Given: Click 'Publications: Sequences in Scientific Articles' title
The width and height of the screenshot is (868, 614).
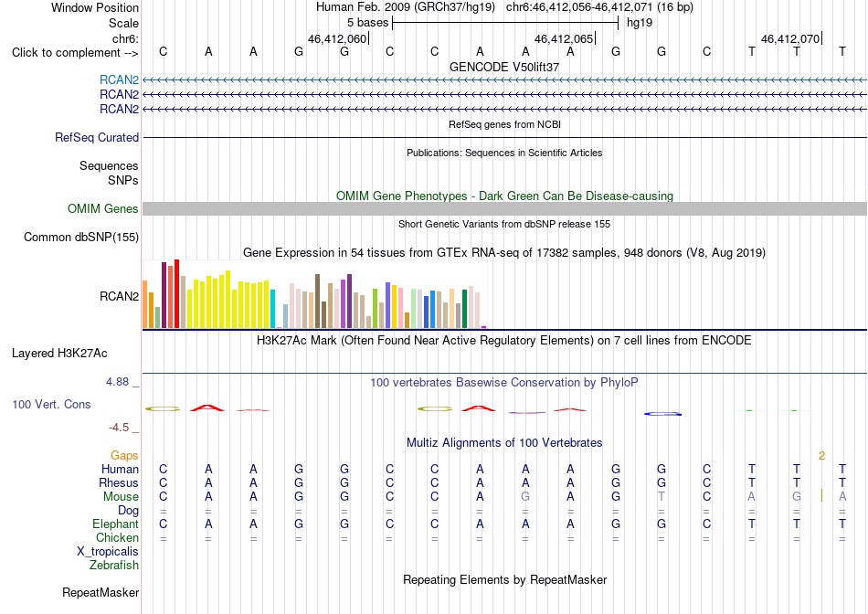Looking at the screenshot, I should tap(504, 153).
